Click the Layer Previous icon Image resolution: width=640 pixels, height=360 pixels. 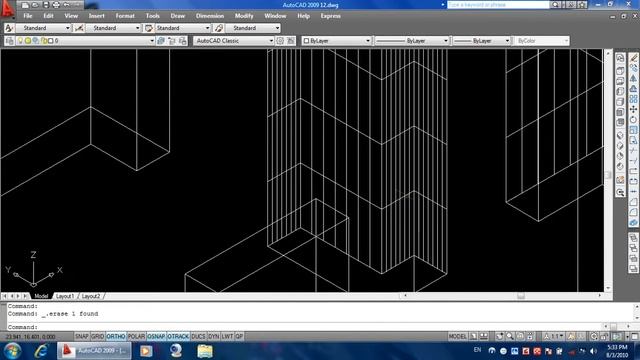[171, 41]
